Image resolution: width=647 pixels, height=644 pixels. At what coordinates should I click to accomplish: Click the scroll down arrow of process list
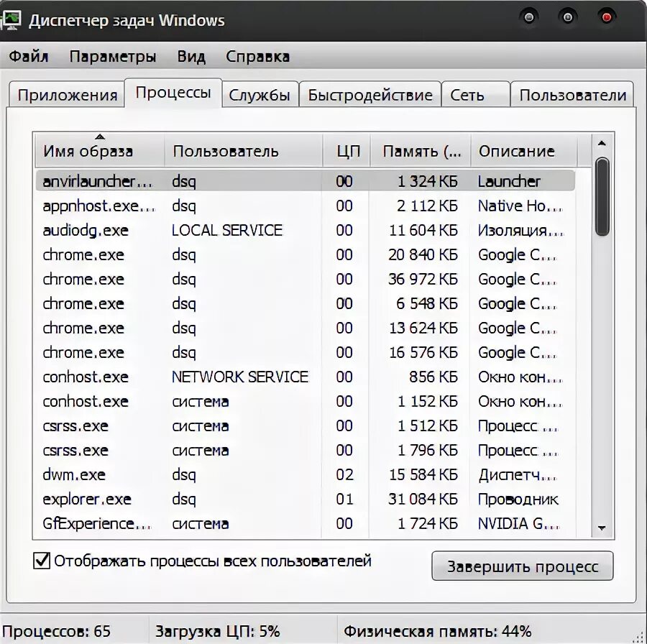[602, 528]
